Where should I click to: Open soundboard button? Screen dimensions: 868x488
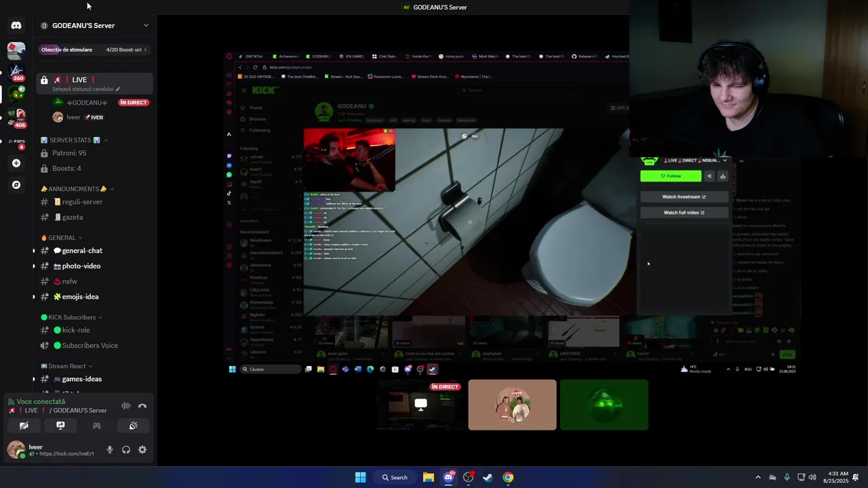click(133, 426)
